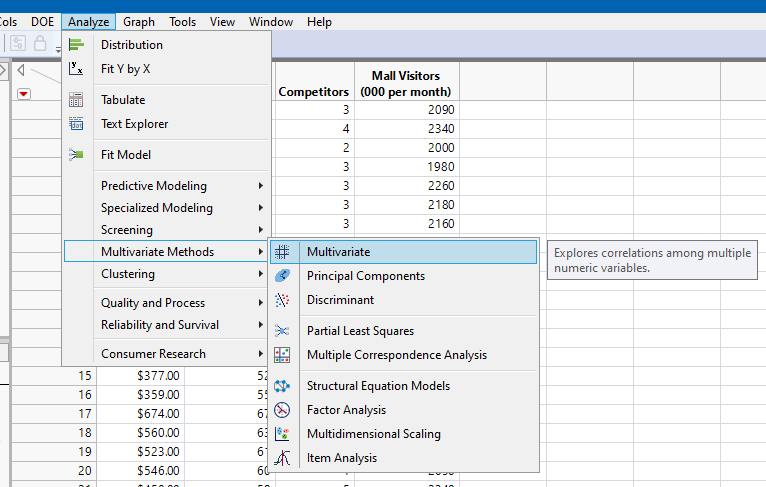Image resolution: width=766 pixels, height=487 pixels.
Task: Click the Competitors column header
Action: [314, 81]
